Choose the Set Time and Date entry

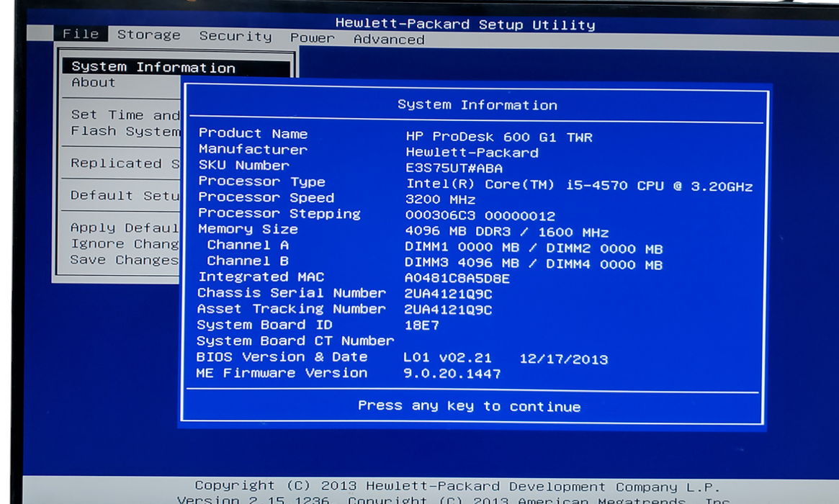(126, 115)
